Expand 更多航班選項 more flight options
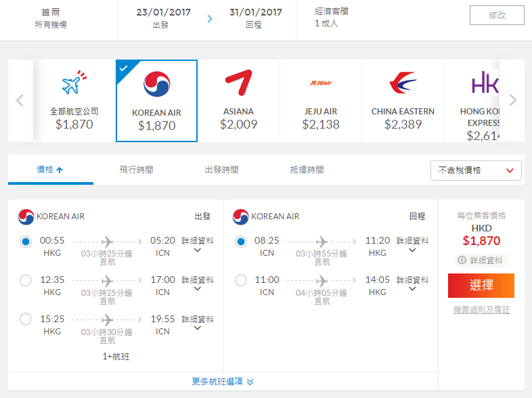 click(x=223, y=382)
